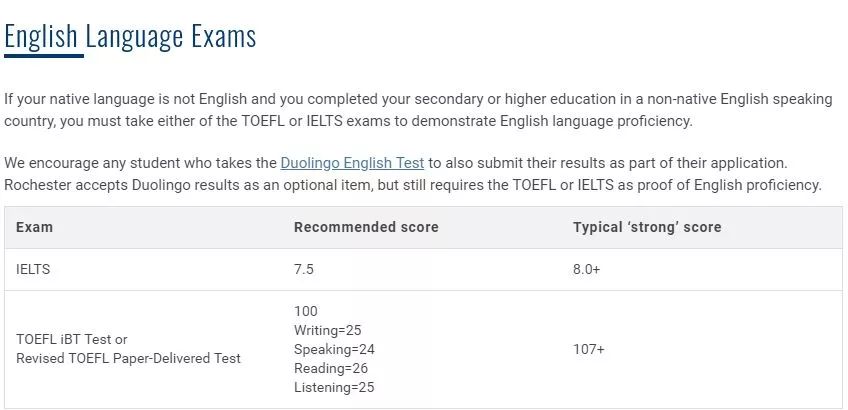Click the IELTS exam cell

tap(33, 270)
